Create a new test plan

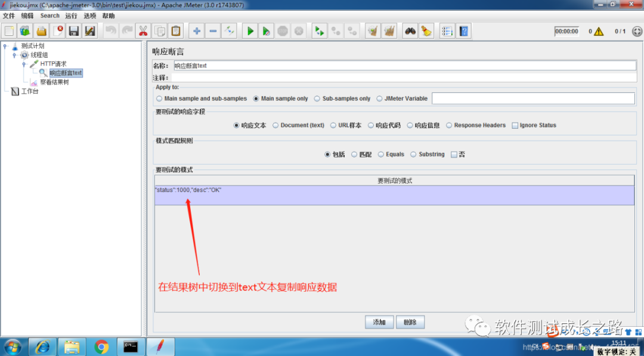[10, 31]
